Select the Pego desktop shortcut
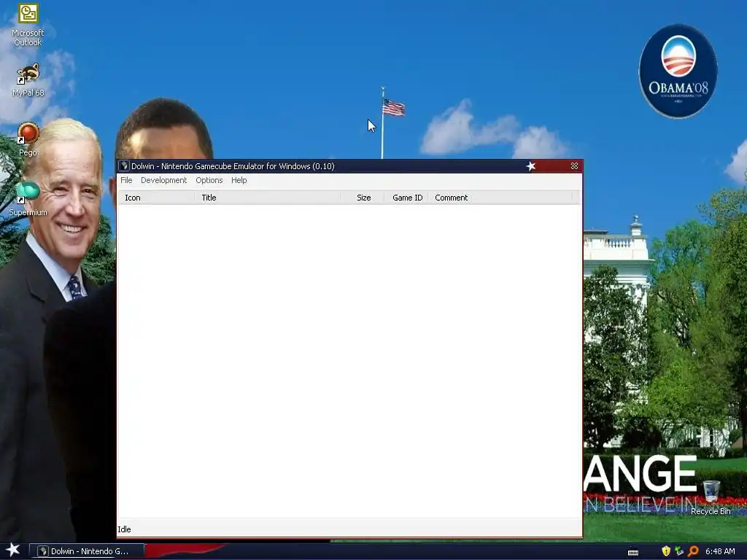The width and height of the screenshot is (747, 560). click(x=28, y=139)
